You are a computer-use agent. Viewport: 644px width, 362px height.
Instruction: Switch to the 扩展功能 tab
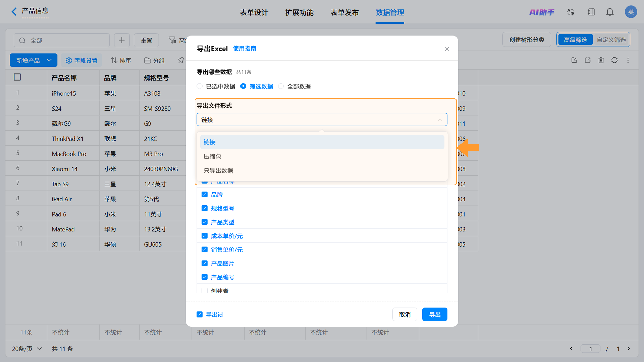click(299, 12)
